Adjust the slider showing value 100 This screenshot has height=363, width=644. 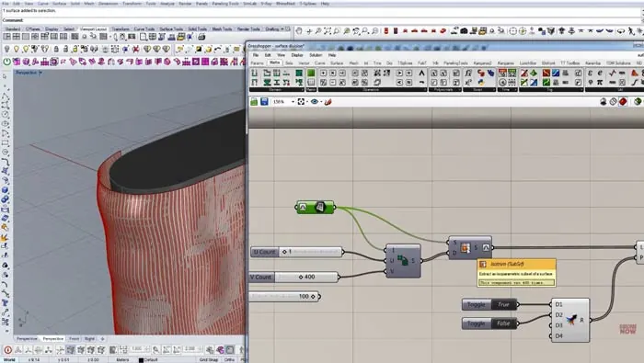pos(284,296)
